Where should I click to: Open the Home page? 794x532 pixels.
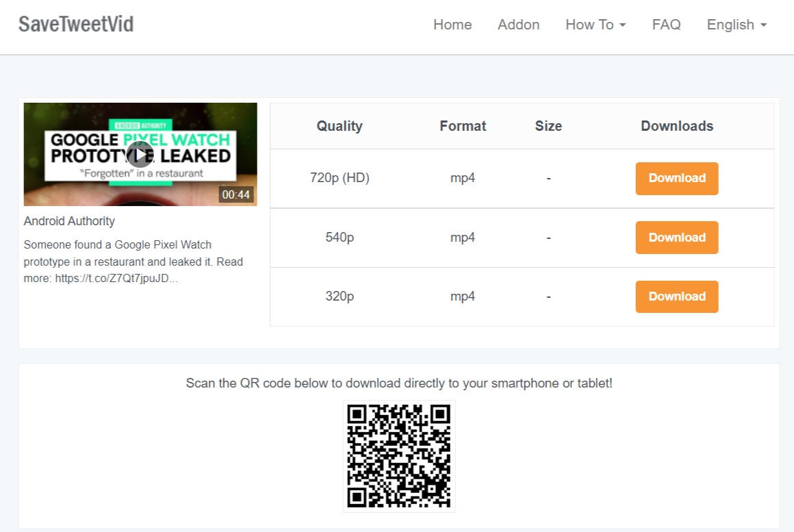(x=452, y=25)
